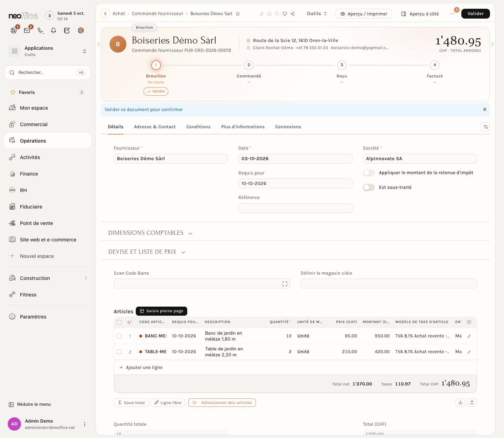This screenshot has width=504, height=438.
Task: Open the attachments paperclip icon
Action: (261, 14)
